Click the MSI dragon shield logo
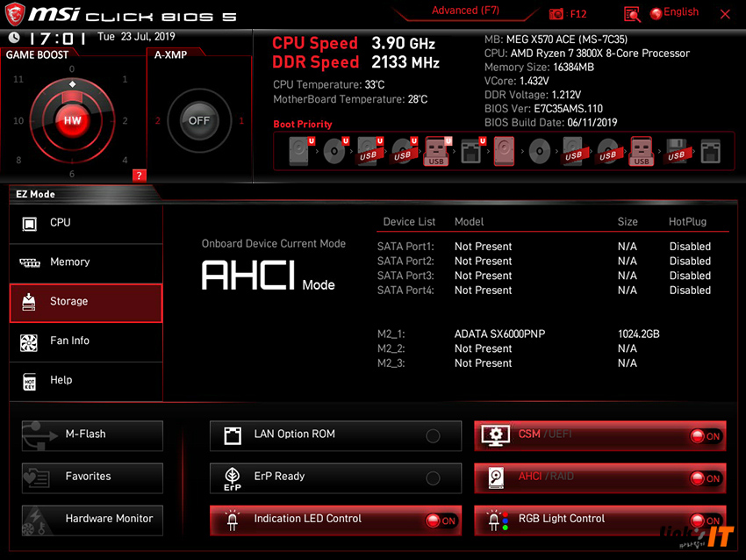746x560 pixels. (14, 14)
